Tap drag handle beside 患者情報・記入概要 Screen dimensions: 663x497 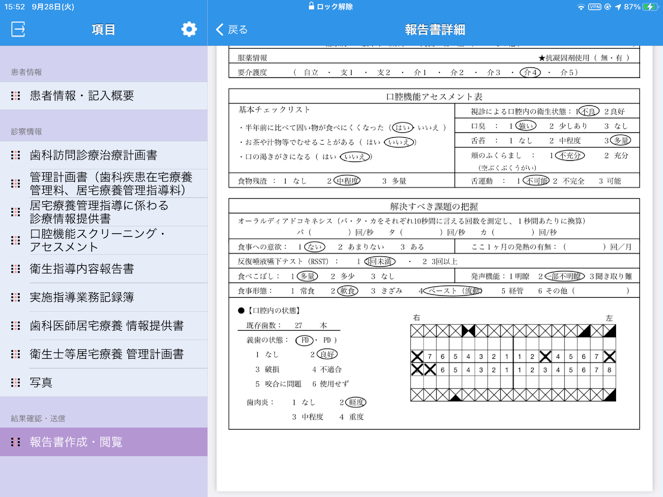pyautogui.click(x=16, y=96)
